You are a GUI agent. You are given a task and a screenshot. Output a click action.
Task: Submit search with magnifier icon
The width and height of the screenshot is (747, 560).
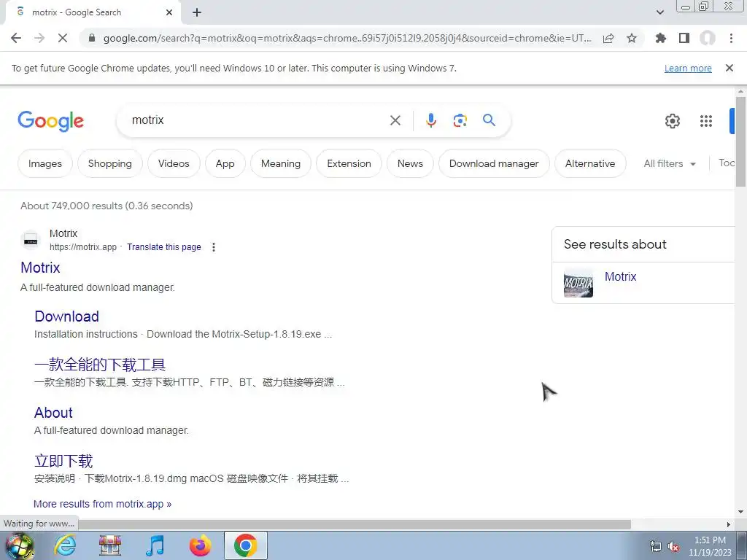(x=489, y=120)
